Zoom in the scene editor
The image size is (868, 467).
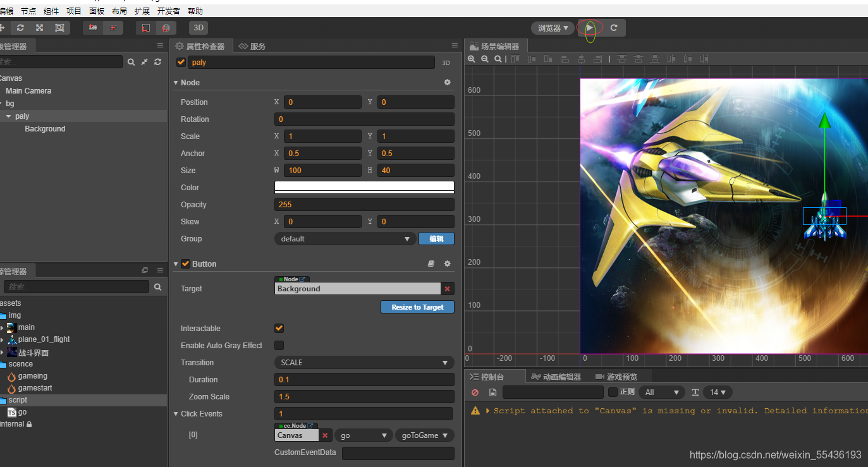472,59
